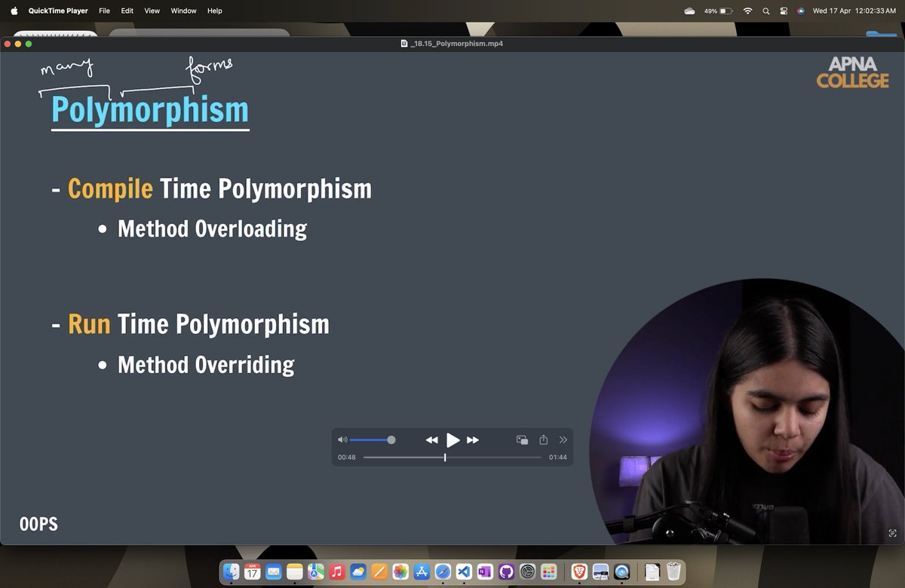Open Spotlight search icon

click(766, 11)
